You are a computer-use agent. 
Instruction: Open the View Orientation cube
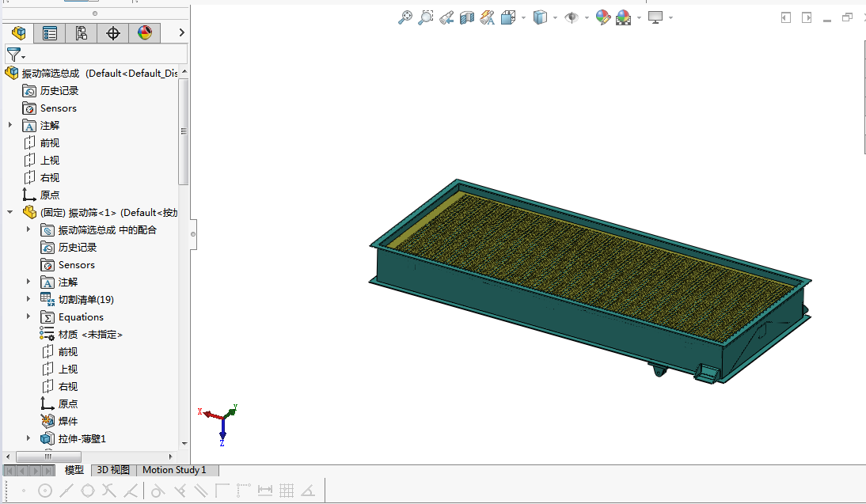[x=508, y=17]
